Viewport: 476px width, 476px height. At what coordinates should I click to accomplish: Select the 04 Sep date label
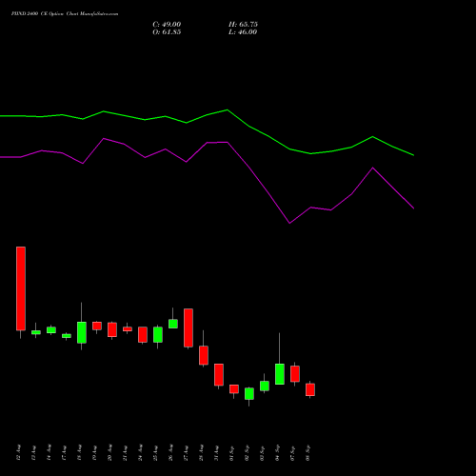coord(278,452)
